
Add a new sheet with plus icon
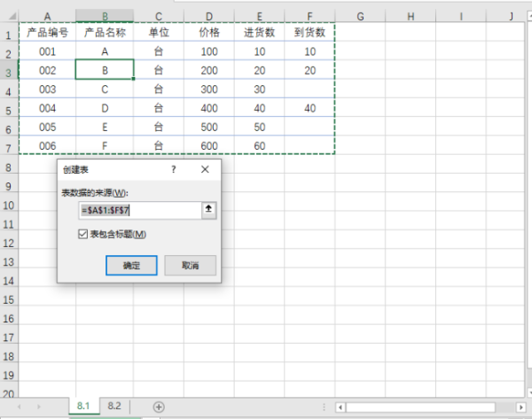pyautogui.click(x=159, y=406)
